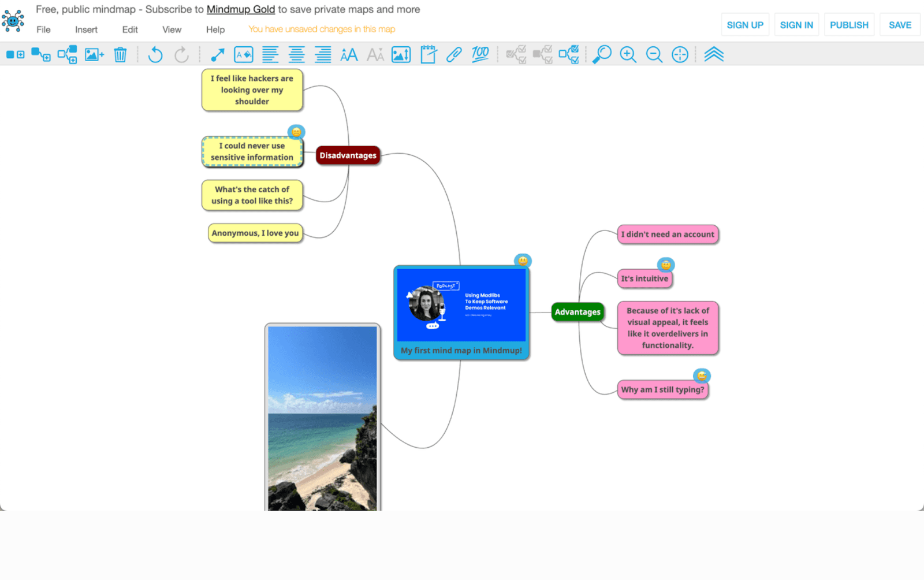The height and width of the screenshot is (580, 924).
Task: Click the PUBLISH button
Action: coord(849,25)
